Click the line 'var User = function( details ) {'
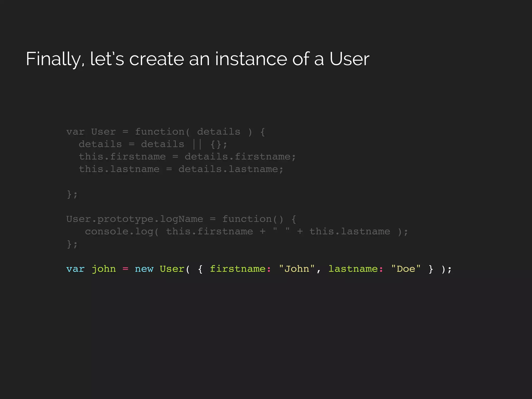Image resolution: width=532 pixels, height=399 pixels. [166, 132]
